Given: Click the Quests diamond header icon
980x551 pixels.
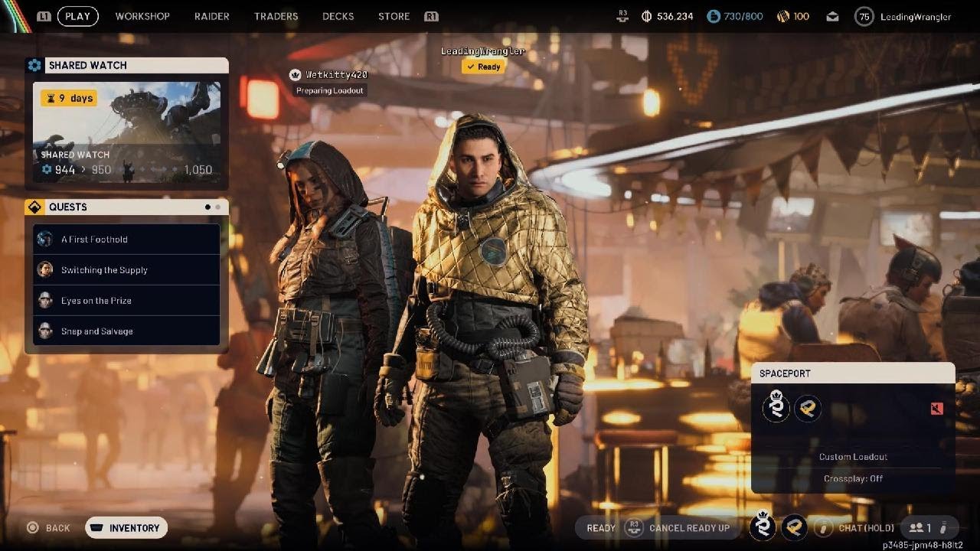Looking at the screenshot, I should pos(34,207).
